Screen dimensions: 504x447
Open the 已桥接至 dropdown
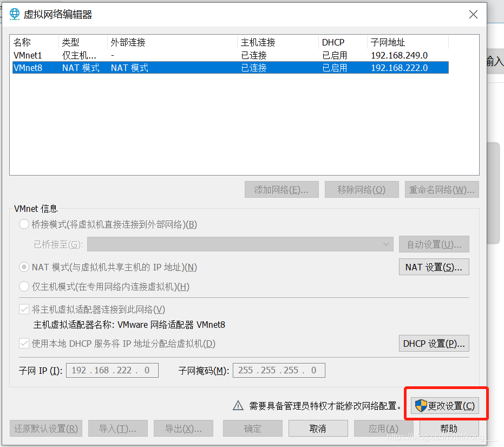[240, 244]
